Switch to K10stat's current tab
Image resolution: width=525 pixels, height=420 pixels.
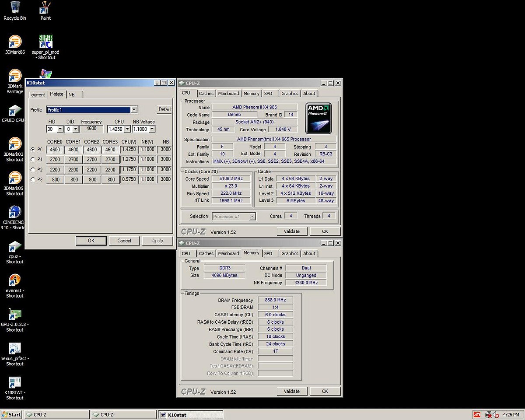38,94
